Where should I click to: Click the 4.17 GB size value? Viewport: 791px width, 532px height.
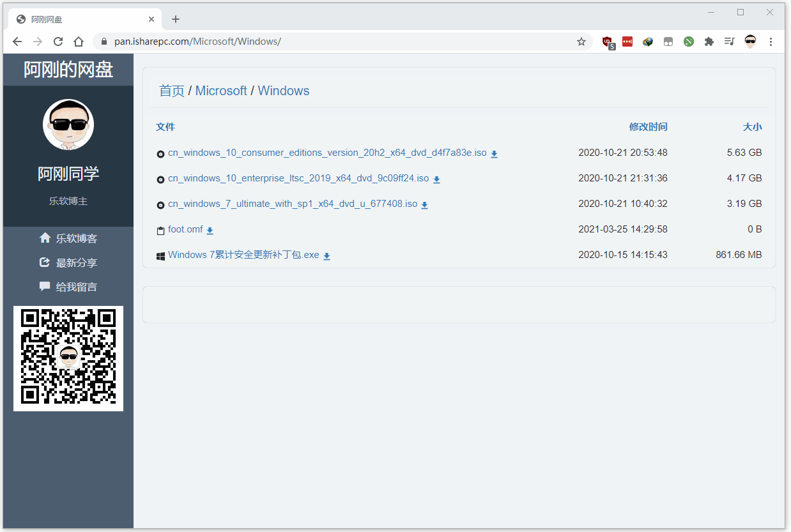pyautogui.click(x=744, y=178)
